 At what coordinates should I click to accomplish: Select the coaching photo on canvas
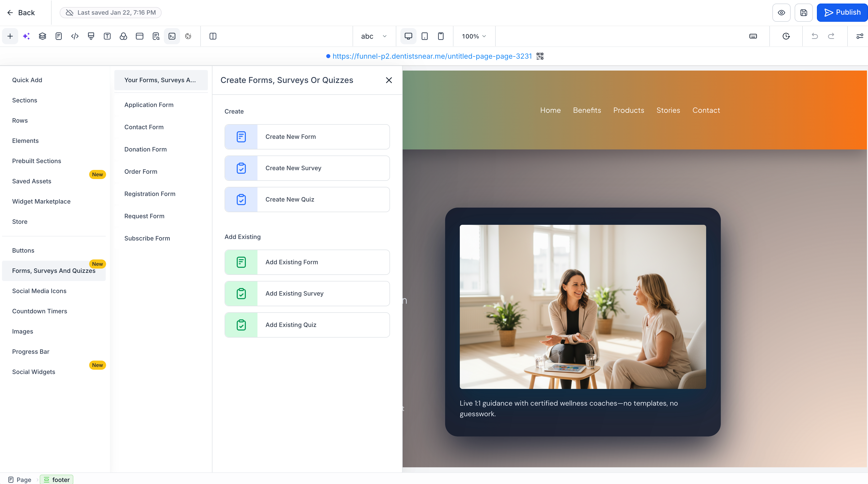[x=583, y=306]
